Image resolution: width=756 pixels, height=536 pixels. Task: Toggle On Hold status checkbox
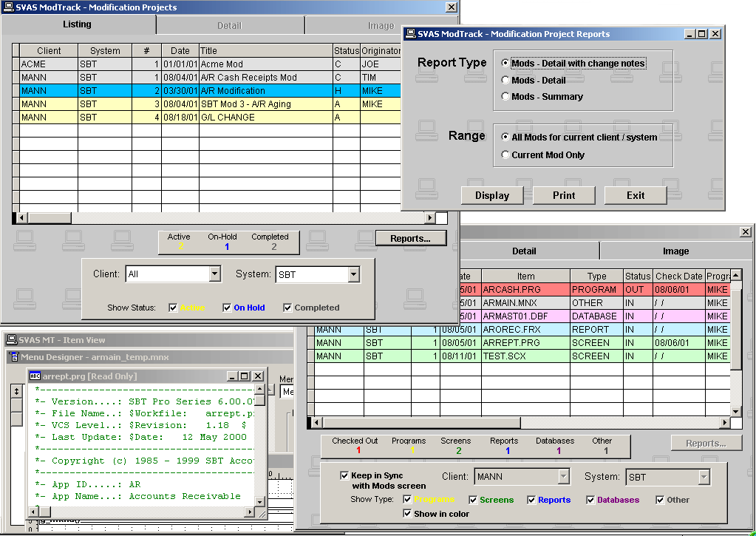tap(227, 308)
